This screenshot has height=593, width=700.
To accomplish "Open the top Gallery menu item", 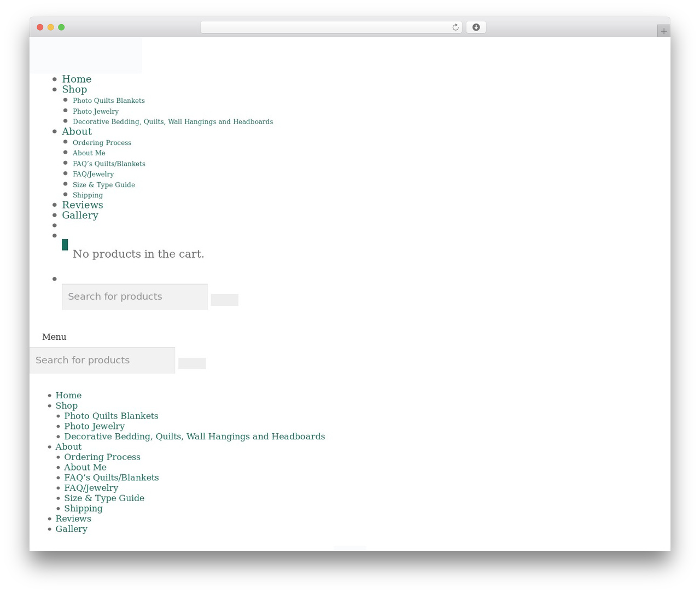I will point(80,216).
